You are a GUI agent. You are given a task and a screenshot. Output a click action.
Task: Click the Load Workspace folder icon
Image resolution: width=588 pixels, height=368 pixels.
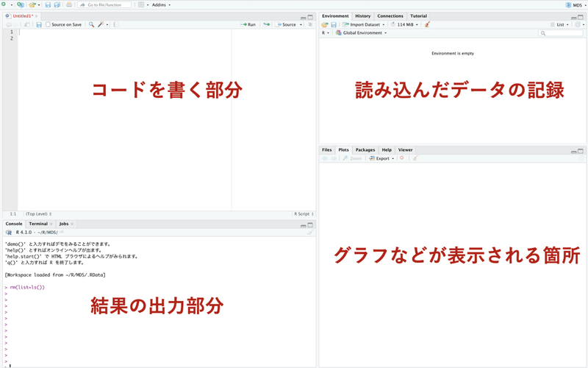[x=325, y=25]
